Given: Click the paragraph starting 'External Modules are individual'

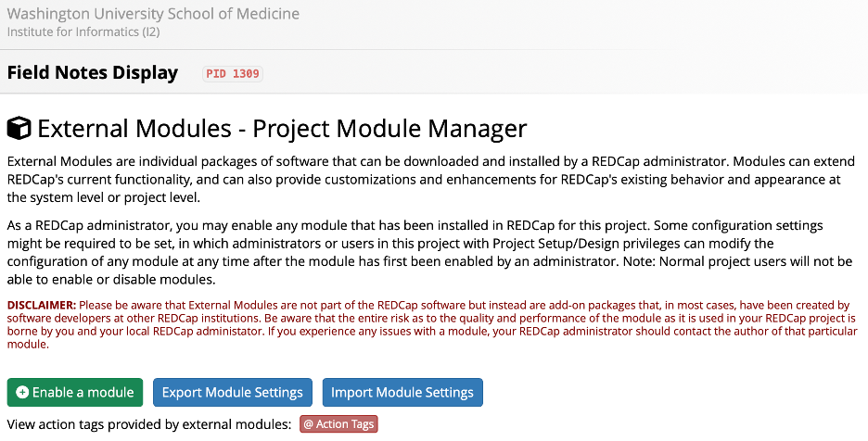Looking at the screenshot, I should click(431, 180).
